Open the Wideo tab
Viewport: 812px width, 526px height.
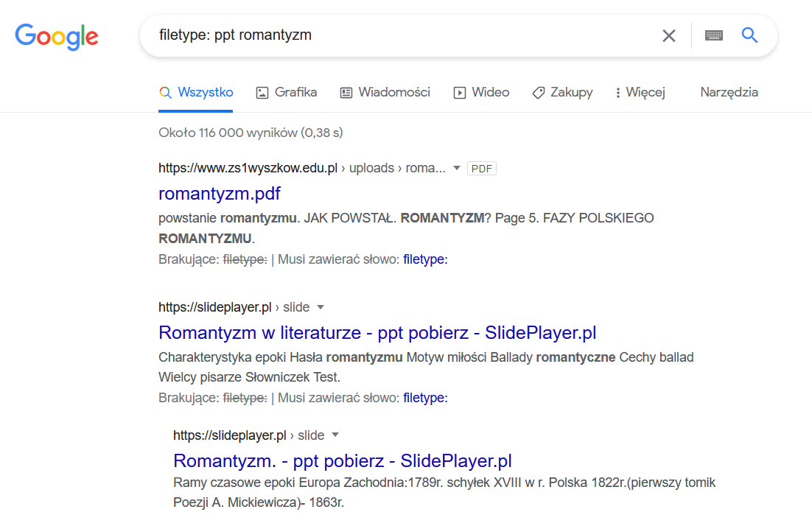click(x=481, y=93)
